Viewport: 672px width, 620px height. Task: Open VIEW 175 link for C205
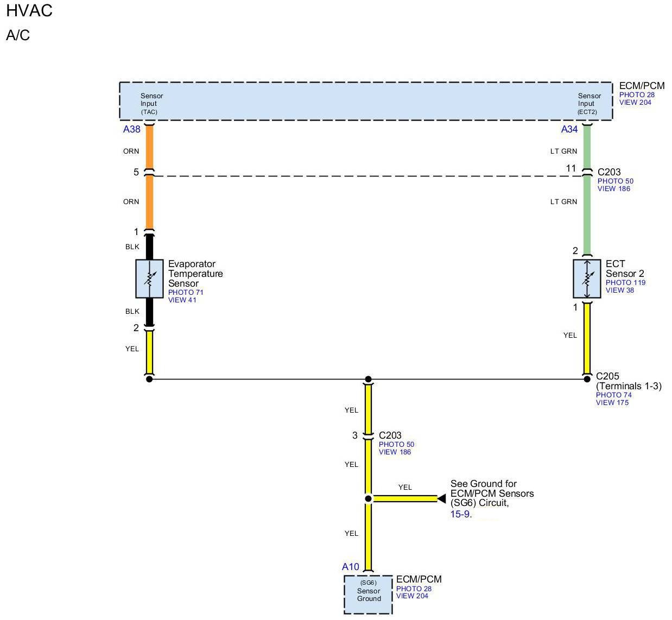[612, 402]
